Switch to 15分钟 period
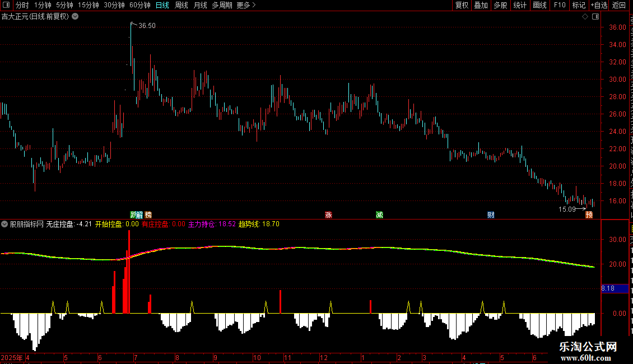Viewport: 633px width, 364px height. (89, 5)
